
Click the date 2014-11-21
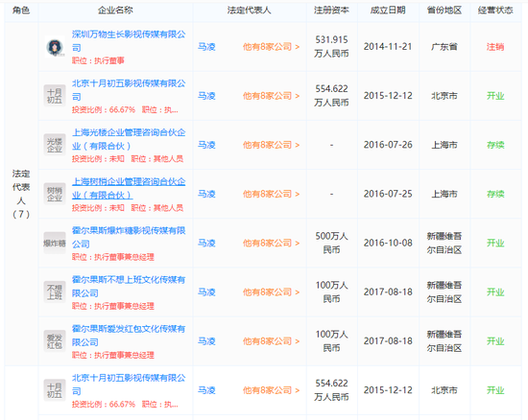tap(388, 47)
